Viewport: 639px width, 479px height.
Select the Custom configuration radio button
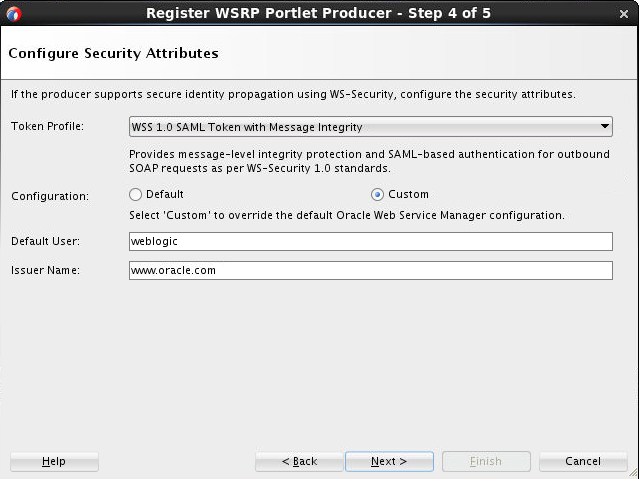[x=377, y=195]
